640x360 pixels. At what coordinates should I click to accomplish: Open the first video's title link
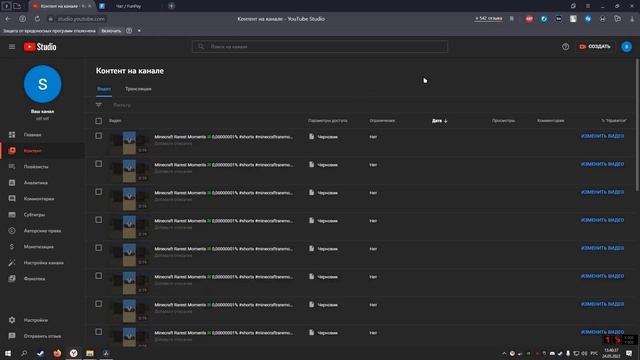(224, 137)
